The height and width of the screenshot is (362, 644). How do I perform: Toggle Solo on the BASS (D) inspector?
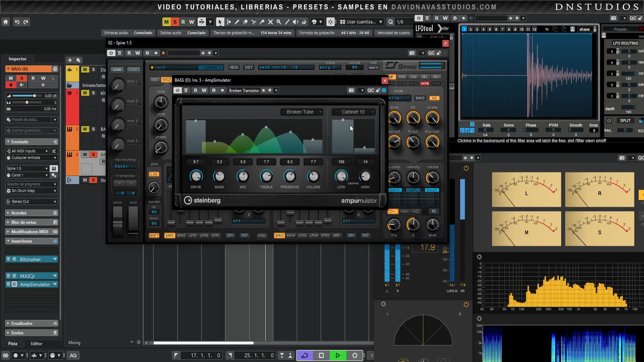tap(22, 78)
